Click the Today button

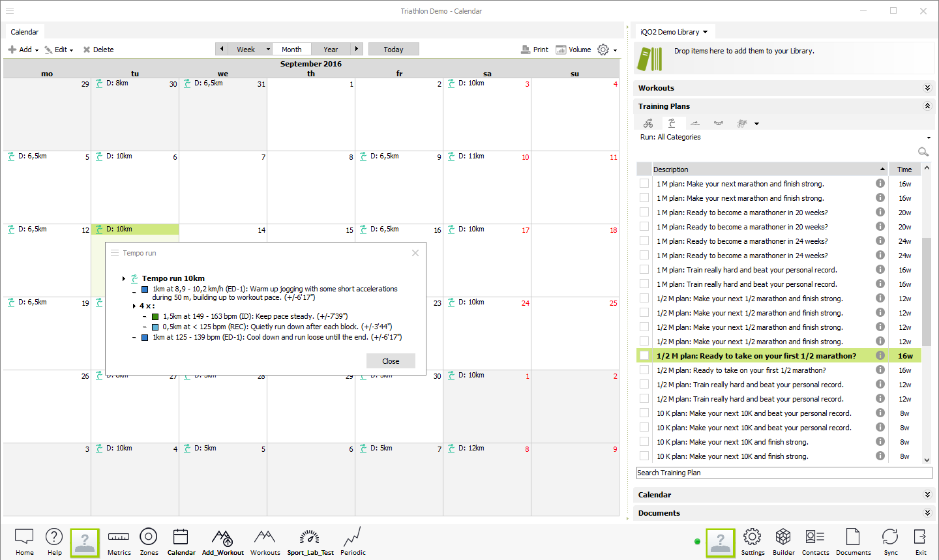(x=393, y=50)
